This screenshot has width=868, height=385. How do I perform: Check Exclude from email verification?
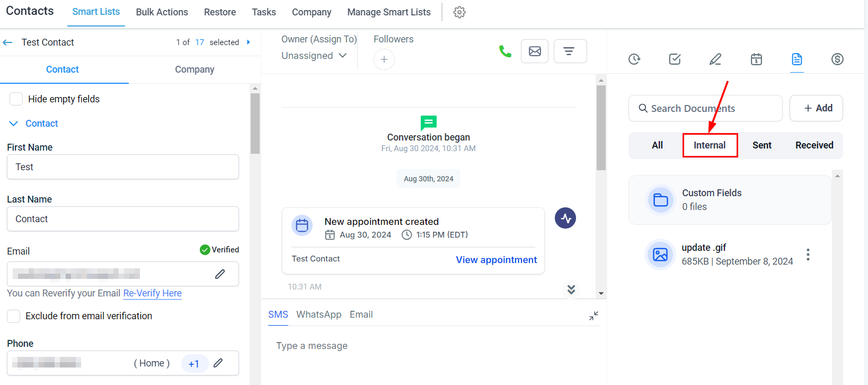click(x=14, y=316)
